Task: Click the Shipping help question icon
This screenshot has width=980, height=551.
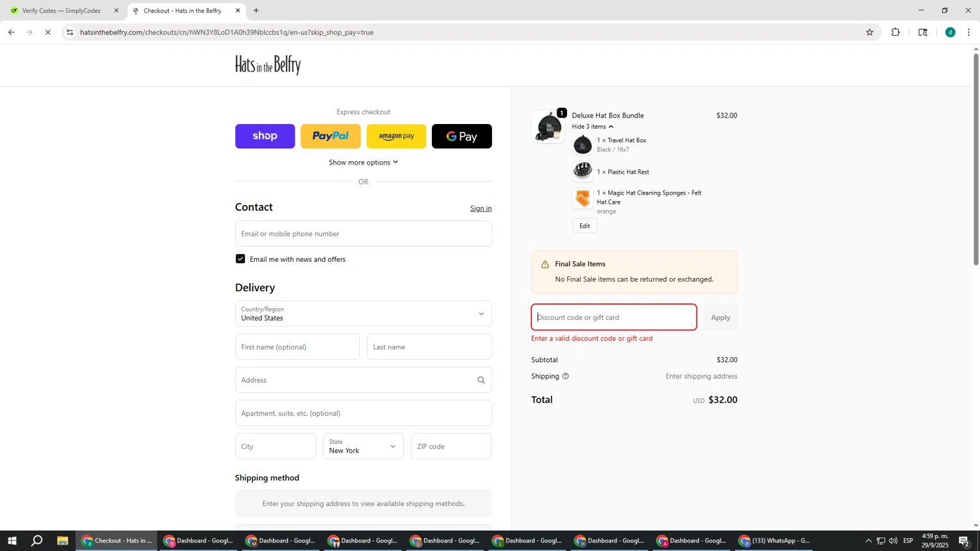Action: [x=566, y=376]
